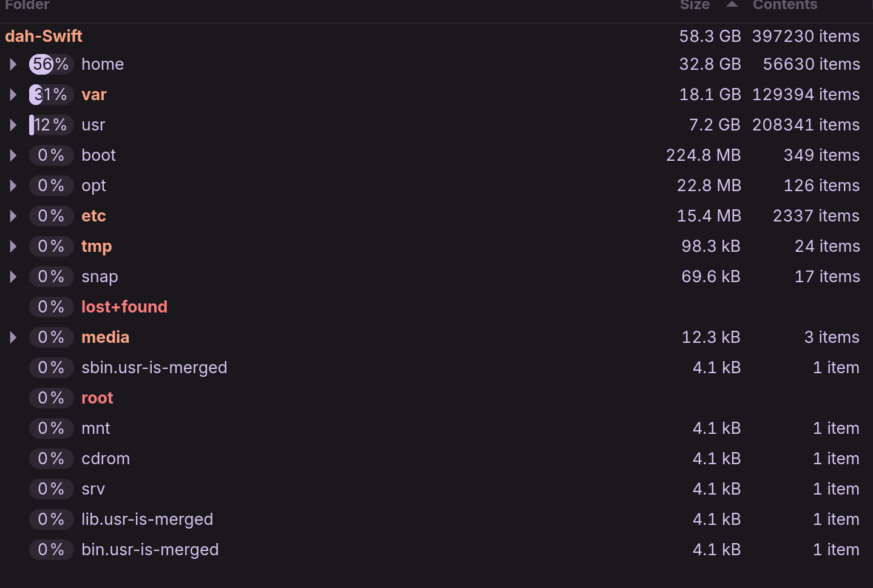Click the 56% usage bar for home
Viewport: 873px width, 588px height.
coord(51,64)
